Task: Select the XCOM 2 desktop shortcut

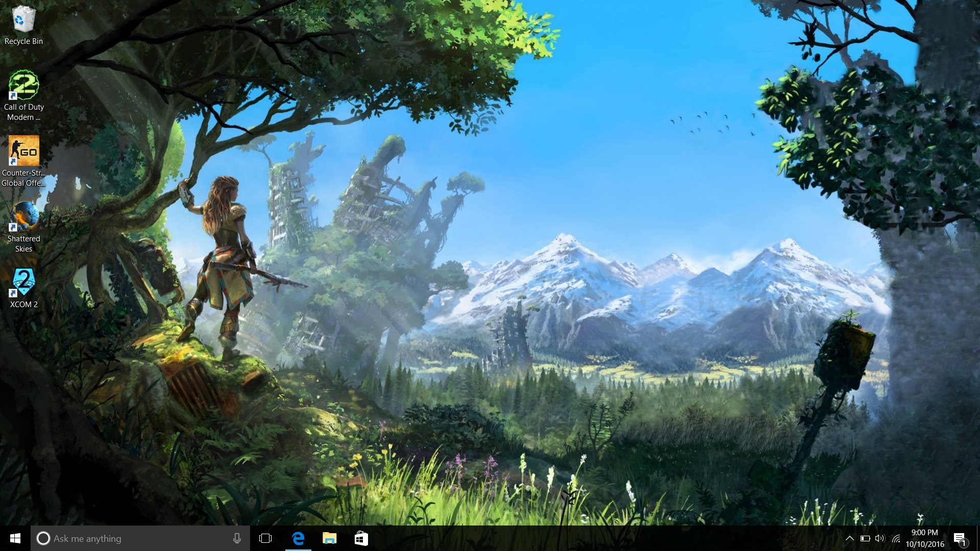Action: point(23,288)
